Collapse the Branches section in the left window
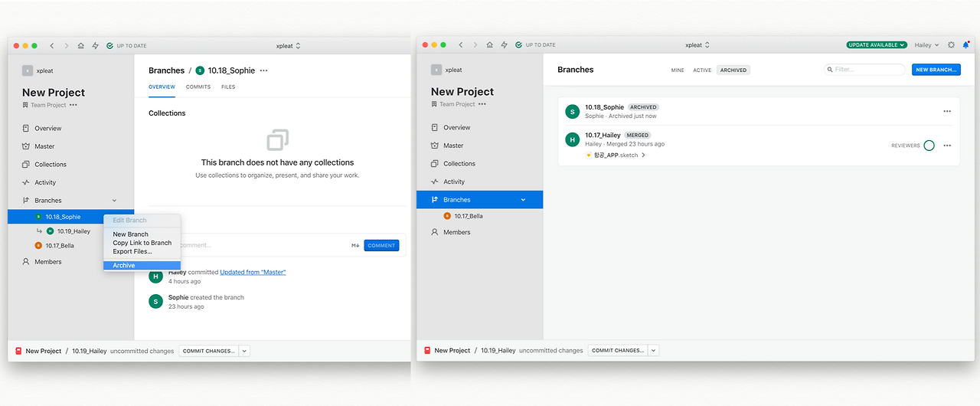The height and width of the screenshot is (406, 980). pyautogui.click(x=115, y=201)
